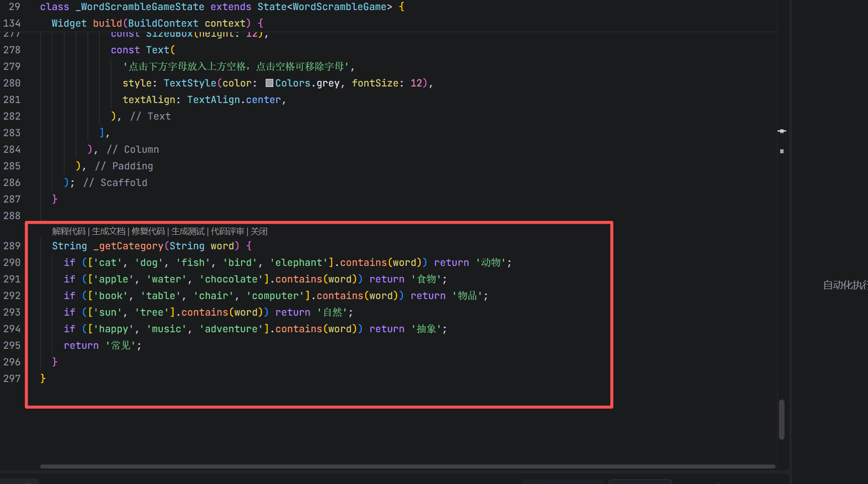
Task: Click the 自动化执行 label on right edge
Action: pos(845,285)
